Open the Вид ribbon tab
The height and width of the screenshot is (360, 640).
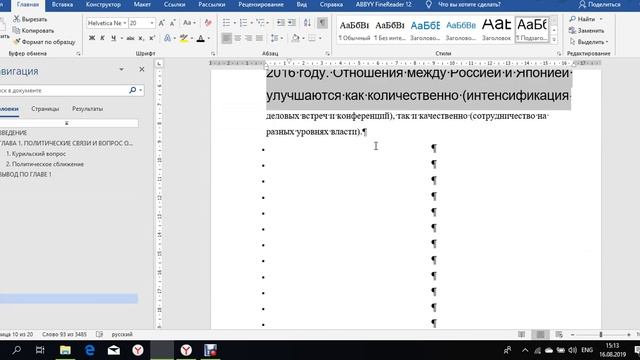coord(302,4)
